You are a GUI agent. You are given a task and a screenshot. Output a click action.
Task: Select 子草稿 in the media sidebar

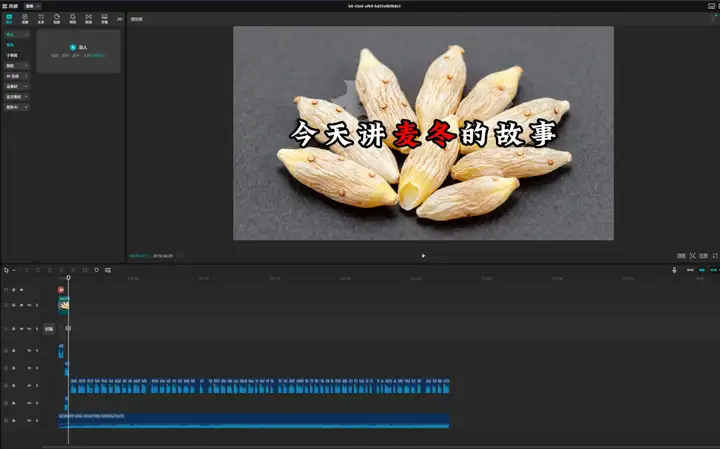click(12, 55)
